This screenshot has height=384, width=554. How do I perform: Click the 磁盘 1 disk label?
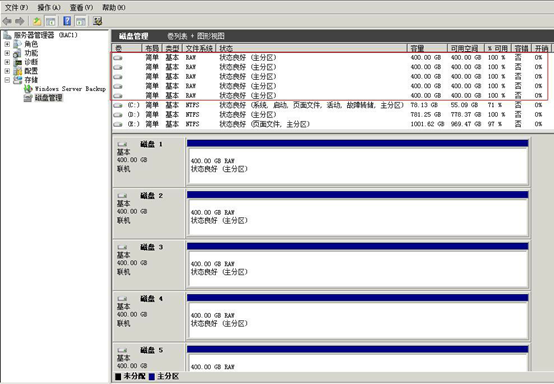click(x=152, y=144)
